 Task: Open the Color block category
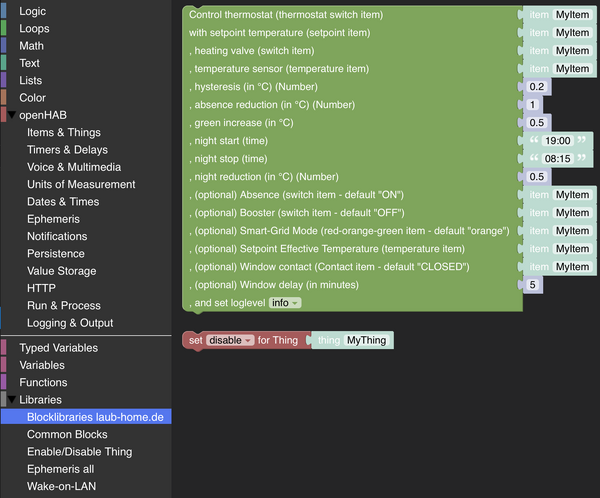click(x=32, y=98)
